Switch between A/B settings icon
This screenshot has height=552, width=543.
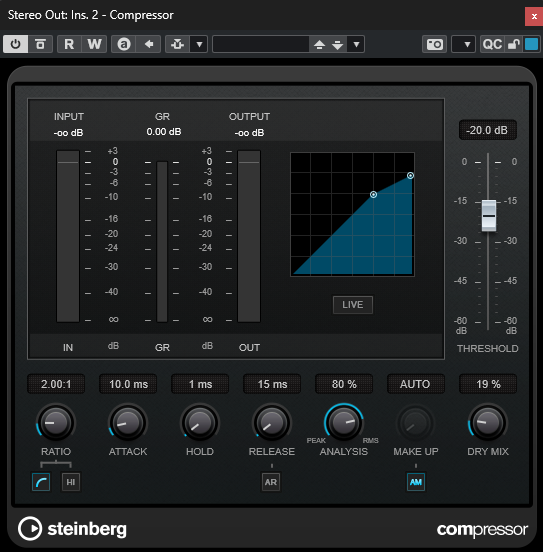click(x=124, y=44)
